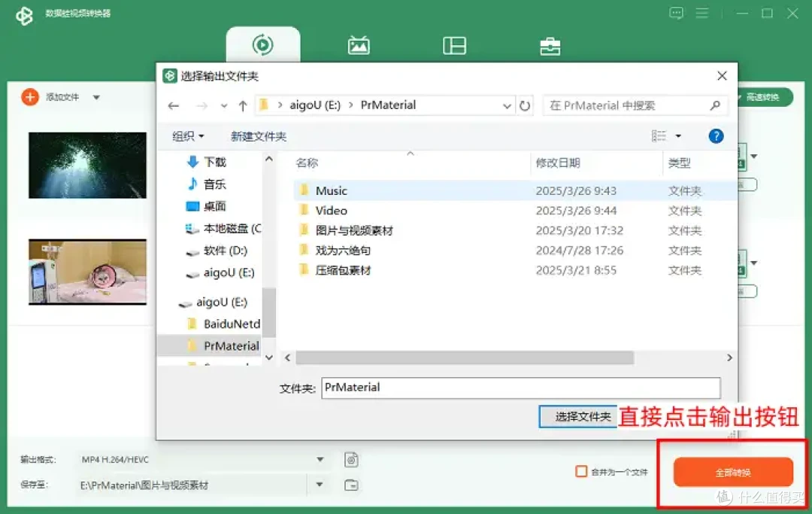The width and height of the screenshot is (812, 514).
Task: Select the underwater video thumbnail
Action: click(x=87, y=166)
